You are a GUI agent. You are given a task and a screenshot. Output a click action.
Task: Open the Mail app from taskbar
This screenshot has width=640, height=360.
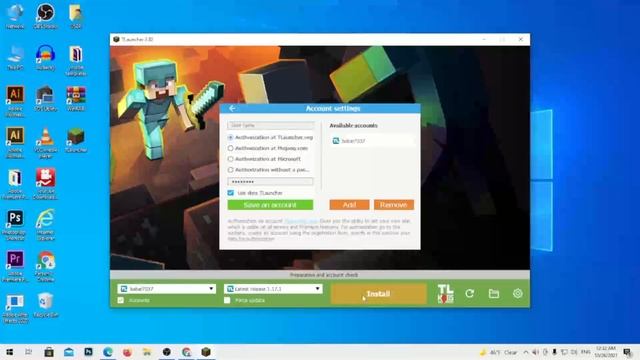[69, 352]
